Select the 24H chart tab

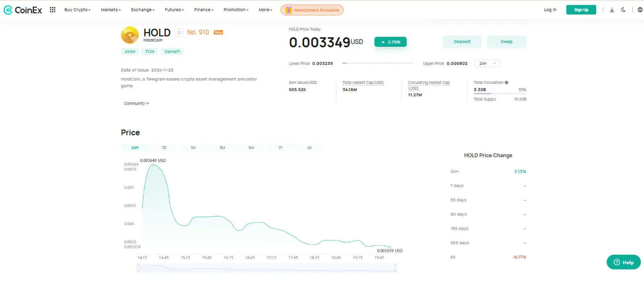(135, 148)
